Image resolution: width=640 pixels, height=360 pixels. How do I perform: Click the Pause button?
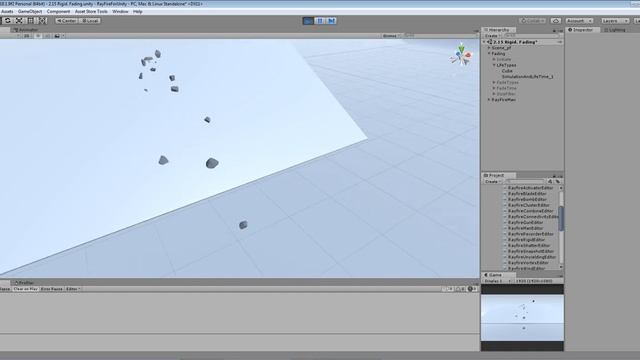coord(320,21)
